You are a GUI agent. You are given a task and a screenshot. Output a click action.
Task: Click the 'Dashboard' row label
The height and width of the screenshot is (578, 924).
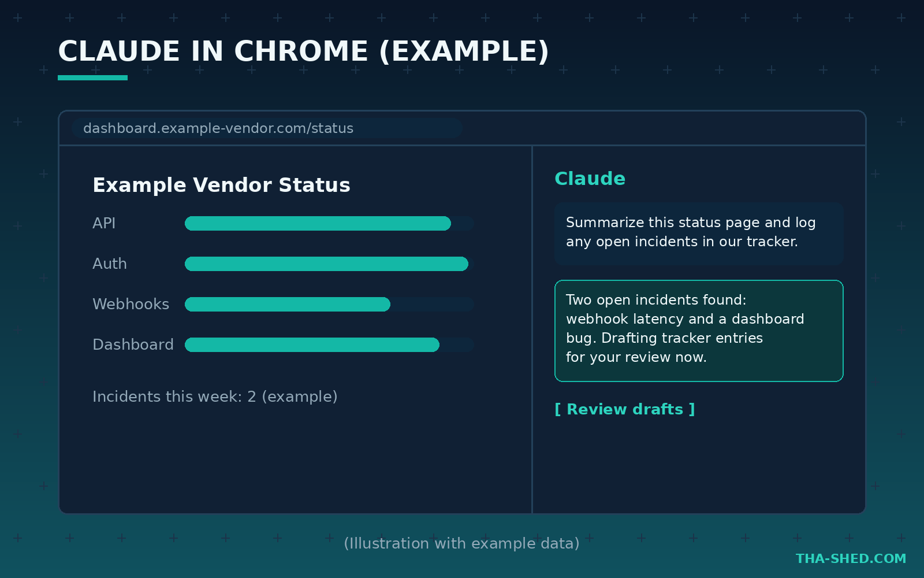pyautogui.click(x=133, y=344)
